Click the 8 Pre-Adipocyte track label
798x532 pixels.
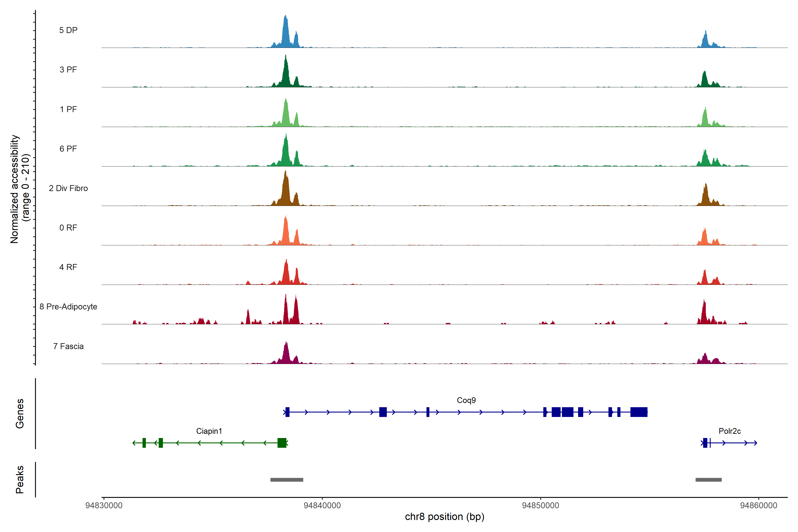click(x=68, y=307)
